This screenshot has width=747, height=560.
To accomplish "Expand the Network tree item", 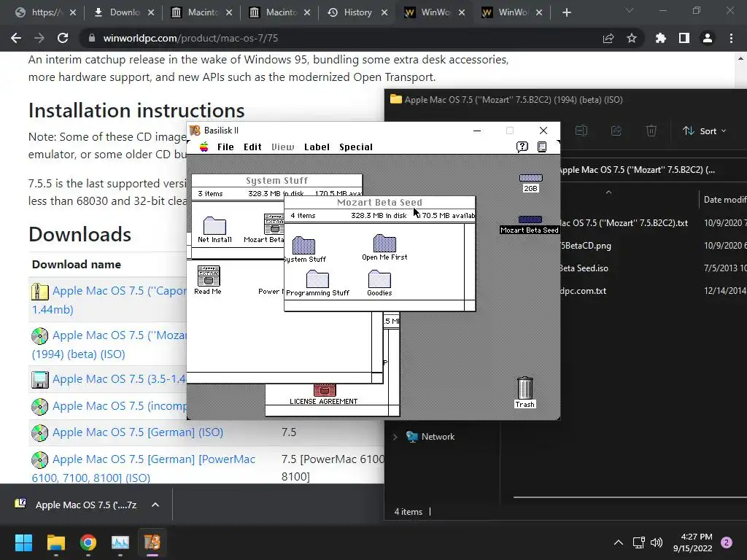I will (395, 437).
